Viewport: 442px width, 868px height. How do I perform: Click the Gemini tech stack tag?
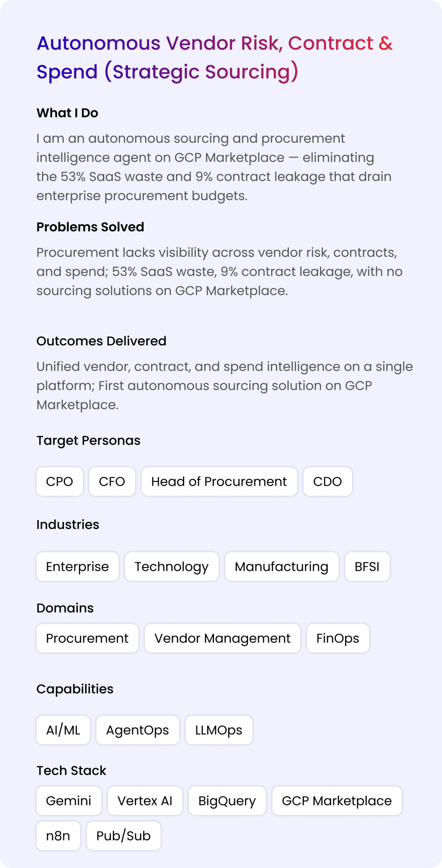pos(69,801)
